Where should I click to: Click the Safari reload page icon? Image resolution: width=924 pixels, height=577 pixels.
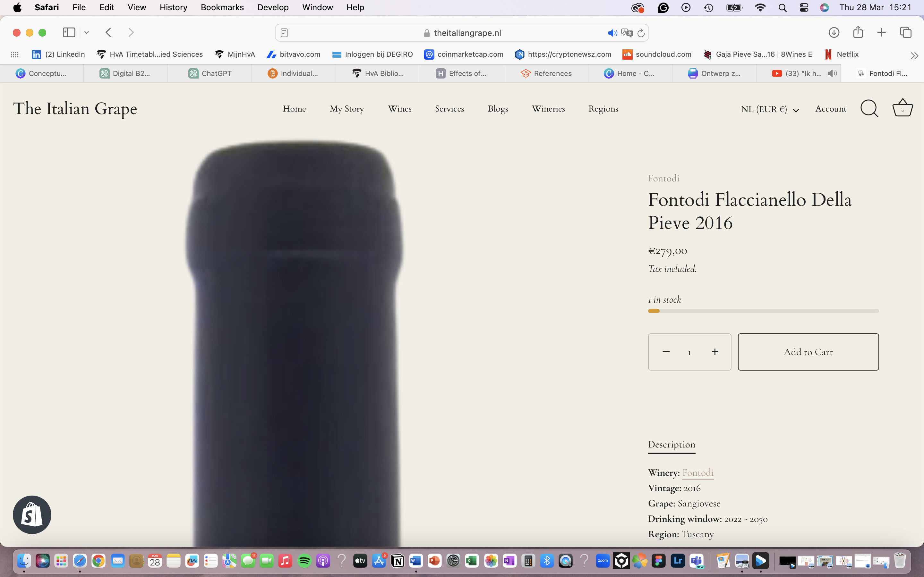point(641,33)
